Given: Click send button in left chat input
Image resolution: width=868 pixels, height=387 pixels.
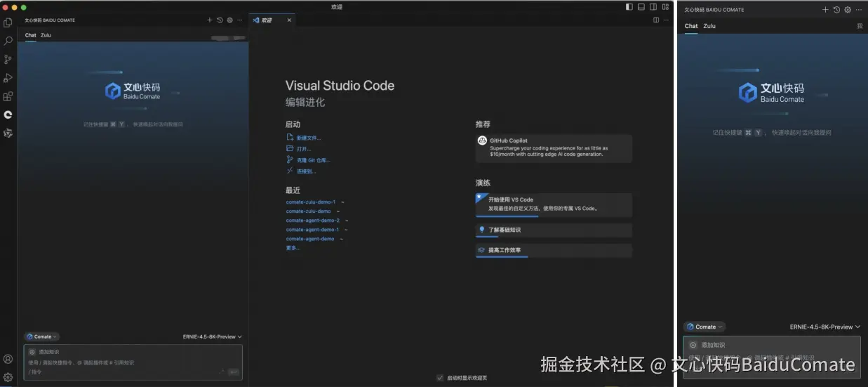Looking at the screenshot, I should click(x=234, y=372).
